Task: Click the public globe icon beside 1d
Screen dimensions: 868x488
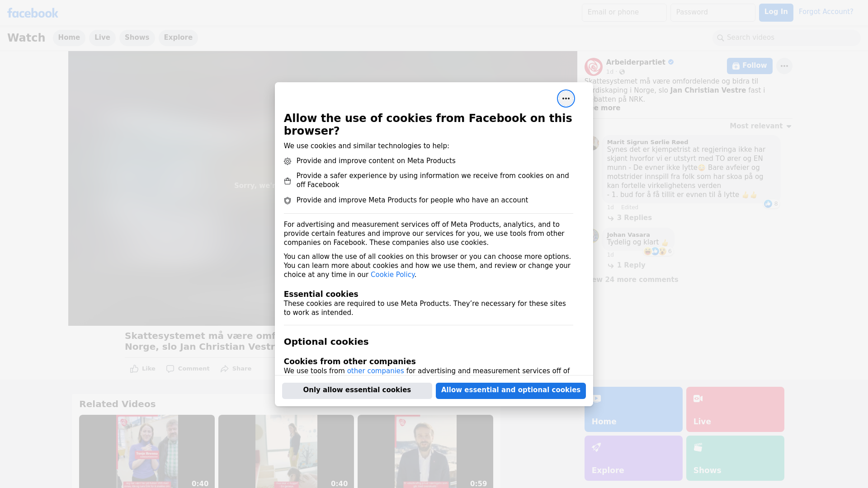Action: (622, 72)
